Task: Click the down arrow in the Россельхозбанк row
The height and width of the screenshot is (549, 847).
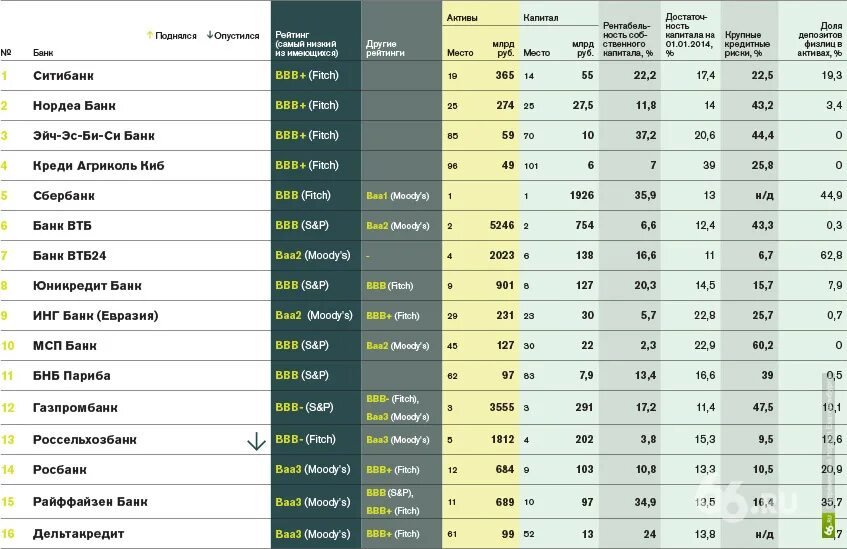Action: coord(256,441)
